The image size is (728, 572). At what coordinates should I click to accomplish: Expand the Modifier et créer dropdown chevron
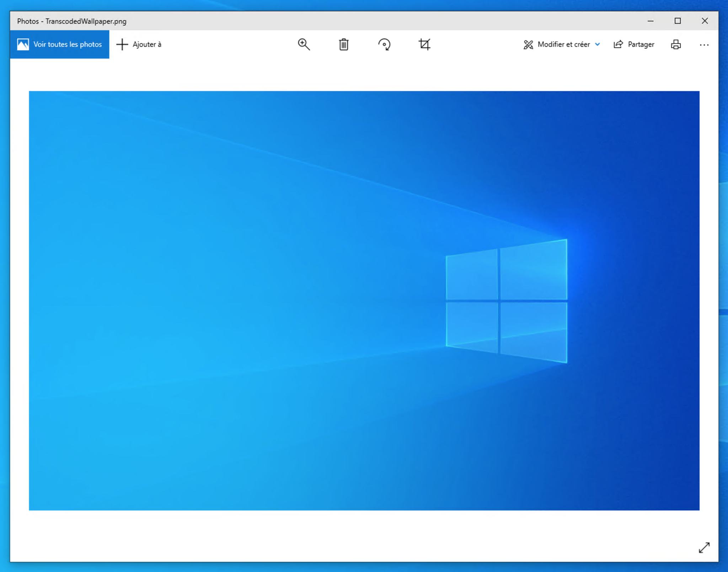(x=598, y=44)
